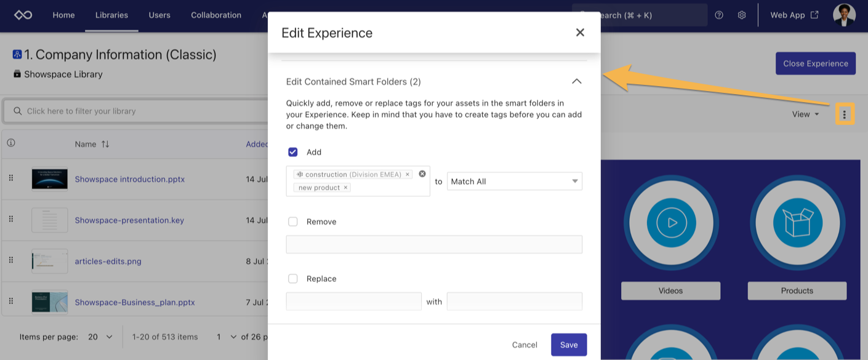The image size is (868, 360).
Task: Click the help question mark icon
Action: pos(718,15)
